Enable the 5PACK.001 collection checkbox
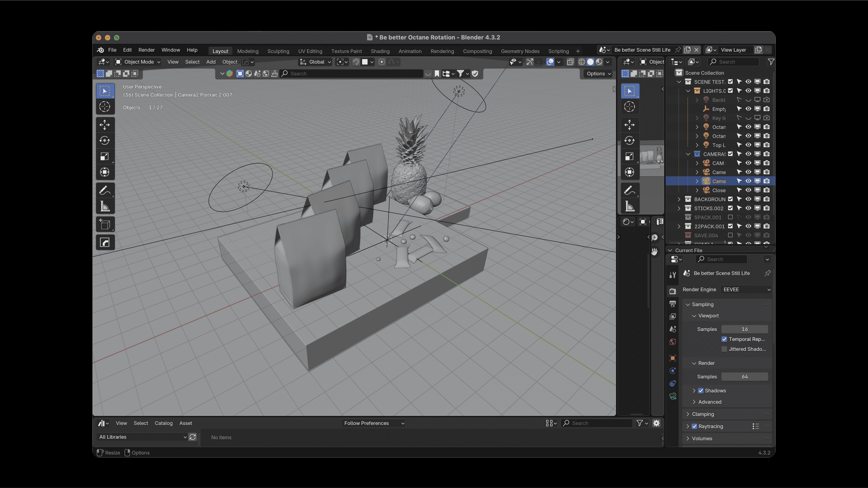The image size is (868, 488). pyautogui.click(x=730, y=217)
